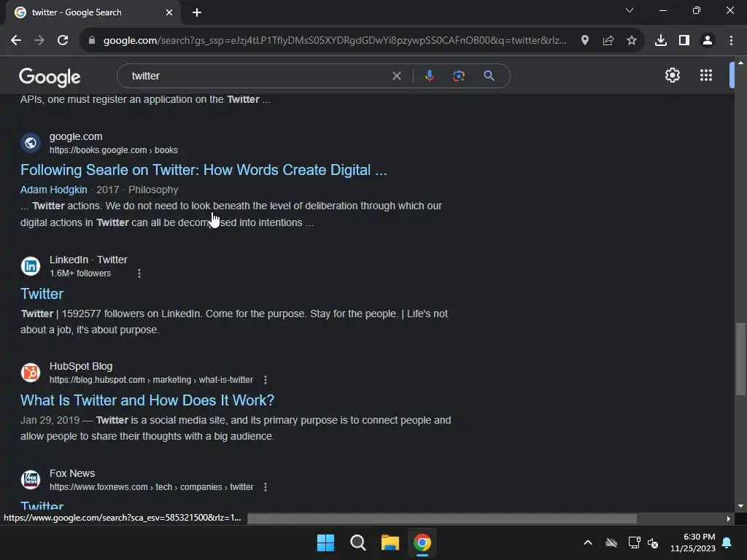Go to the Google logo homepage
This screenshot has height=560, width=747.
tap(50, 77)
